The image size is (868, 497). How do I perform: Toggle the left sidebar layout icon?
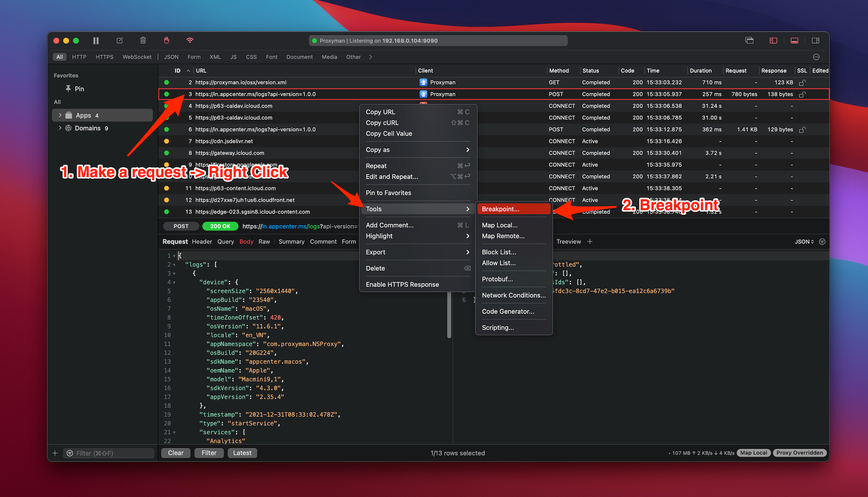[x=773, y=40]
